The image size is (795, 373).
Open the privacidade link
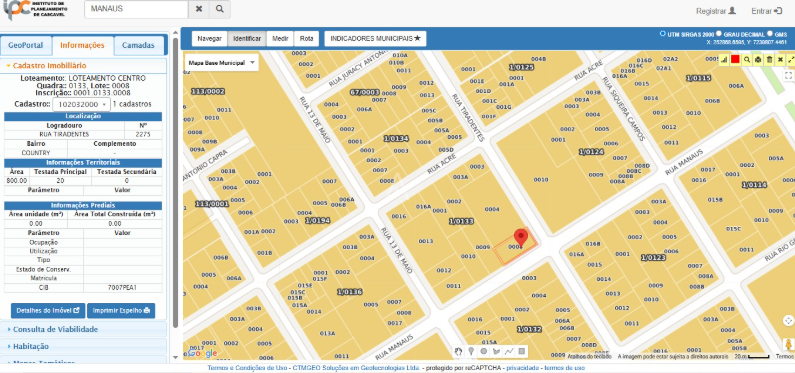523,368
